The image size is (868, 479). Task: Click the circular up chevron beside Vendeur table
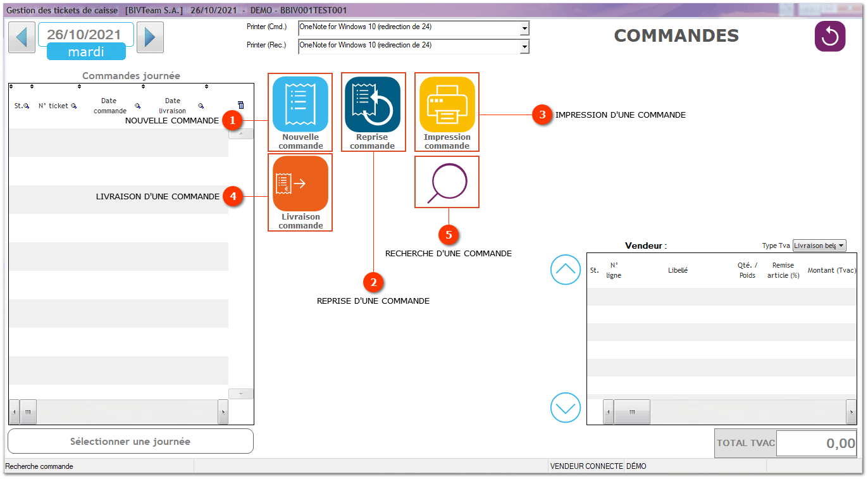[565, 270]
